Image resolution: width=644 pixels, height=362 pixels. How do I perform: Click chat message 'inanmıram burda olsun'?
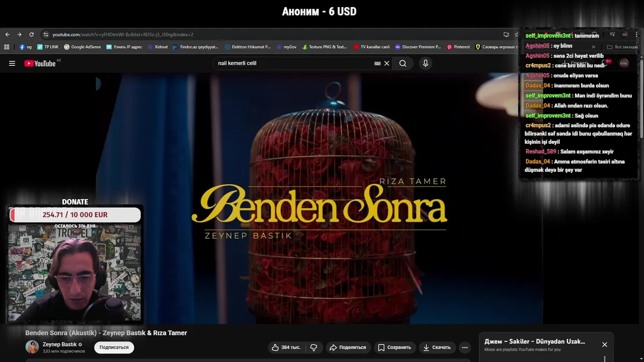[x=581, y=85]
